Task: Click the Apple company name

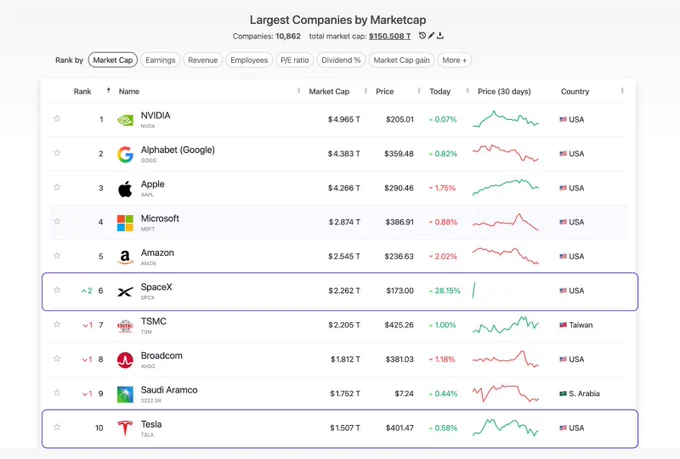Action: coord(153,184)
